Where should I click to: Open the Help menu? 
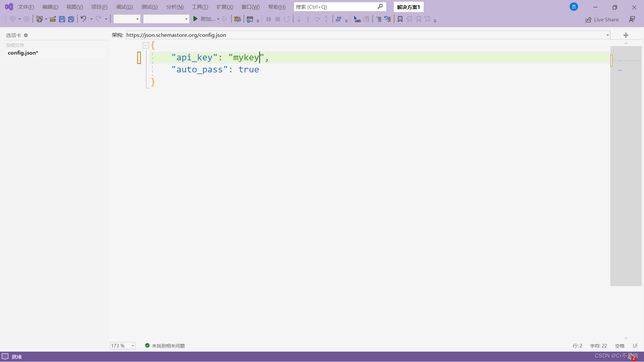277,7
